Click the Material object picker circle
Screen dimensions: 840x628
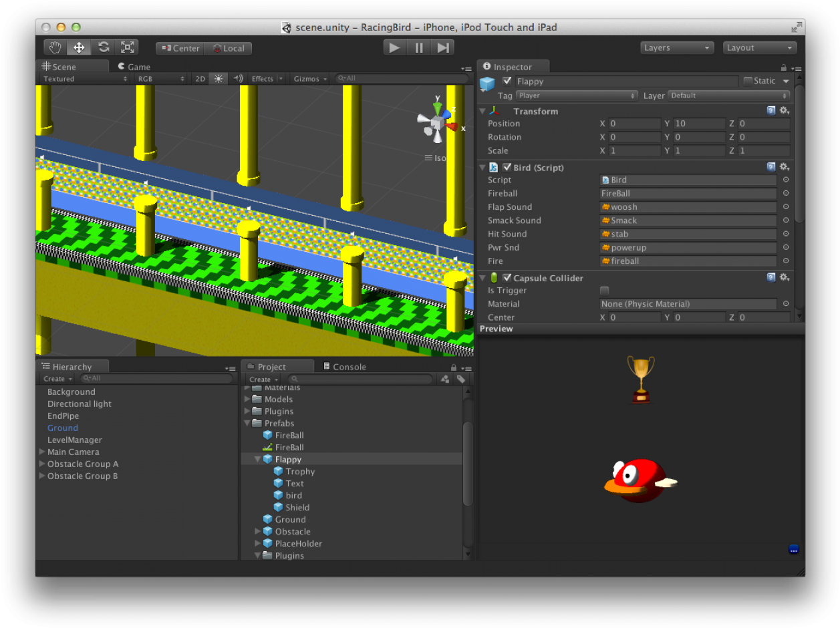786,304
